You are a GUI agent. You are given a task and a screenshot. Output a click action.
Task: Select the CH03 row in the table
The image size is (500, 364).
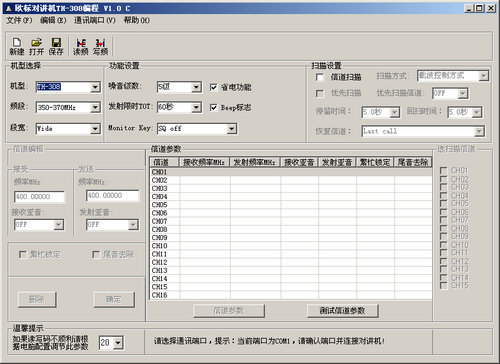[x=291, y=188]
